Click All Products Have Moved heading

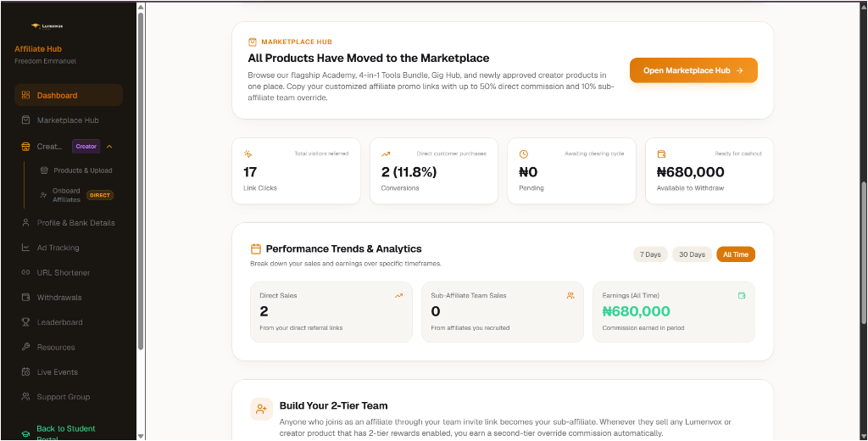tap(369, 58)
